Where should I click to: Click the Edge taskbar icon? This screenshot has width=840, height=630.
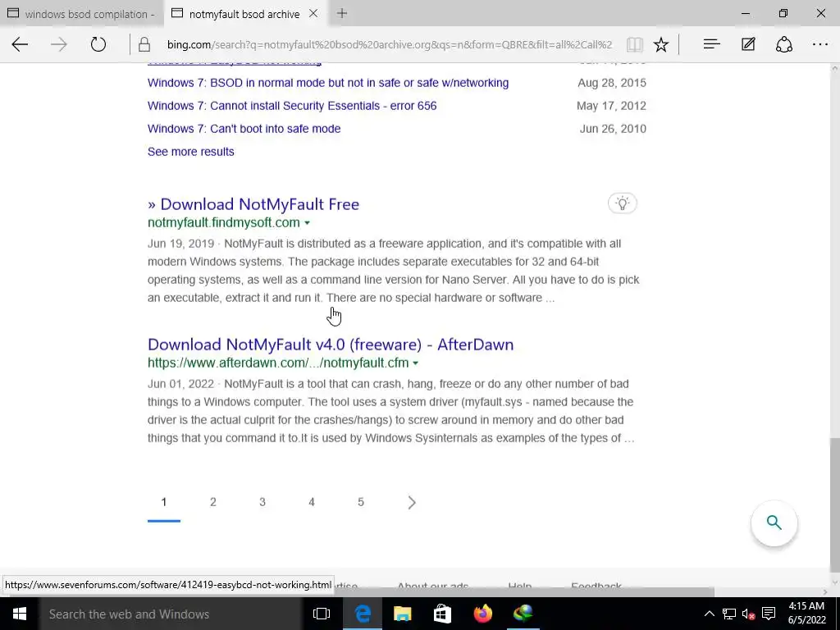click(363, 614)
